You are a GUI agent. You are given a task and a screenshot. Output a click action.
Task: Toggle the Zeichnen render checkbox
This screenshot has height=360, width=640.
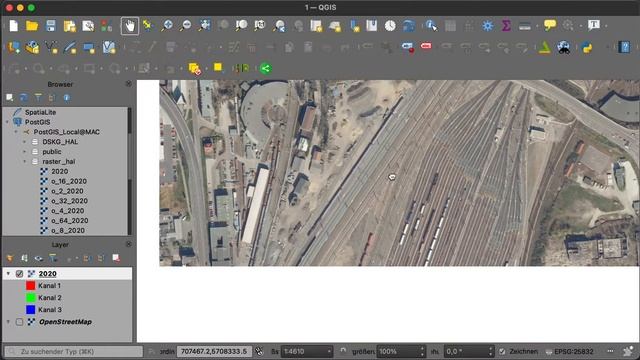tap(502, 351)
